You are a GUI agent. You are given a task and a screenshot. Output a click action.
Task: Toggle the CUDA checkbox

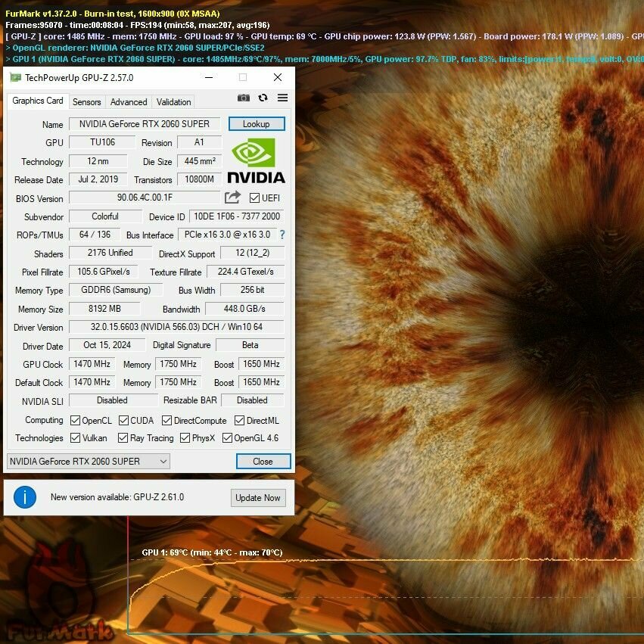tap(123, 421)
